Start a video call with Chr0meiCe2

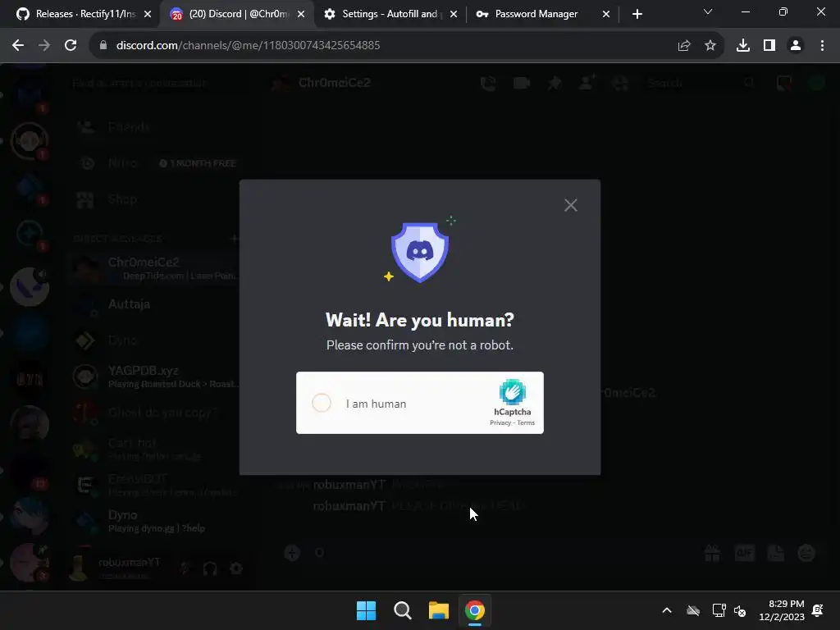(521, 83)
